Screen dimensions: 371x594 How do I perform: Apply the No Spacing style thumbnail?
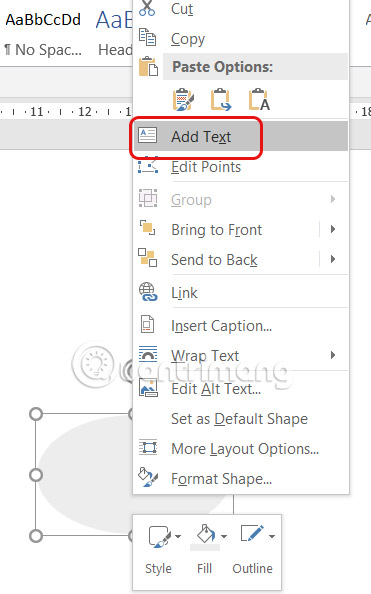(43, 34)
